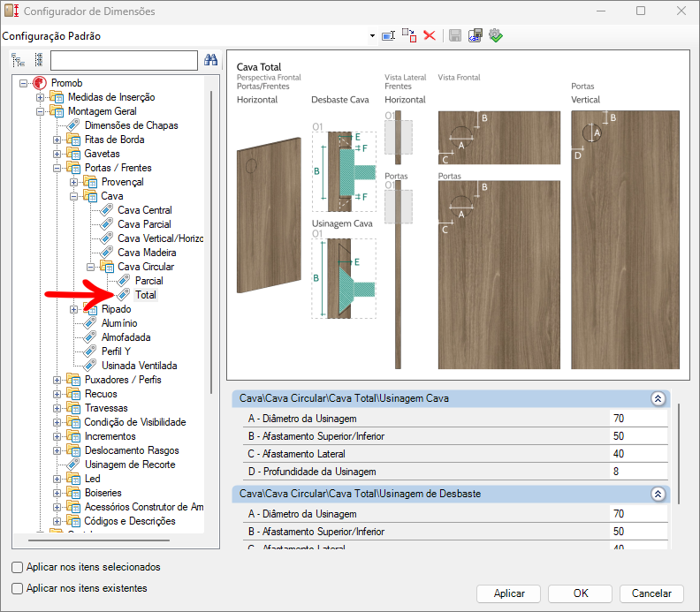Screen dimensions: 700x612
Task: Select Almofadada tree item
Action: 126,337
